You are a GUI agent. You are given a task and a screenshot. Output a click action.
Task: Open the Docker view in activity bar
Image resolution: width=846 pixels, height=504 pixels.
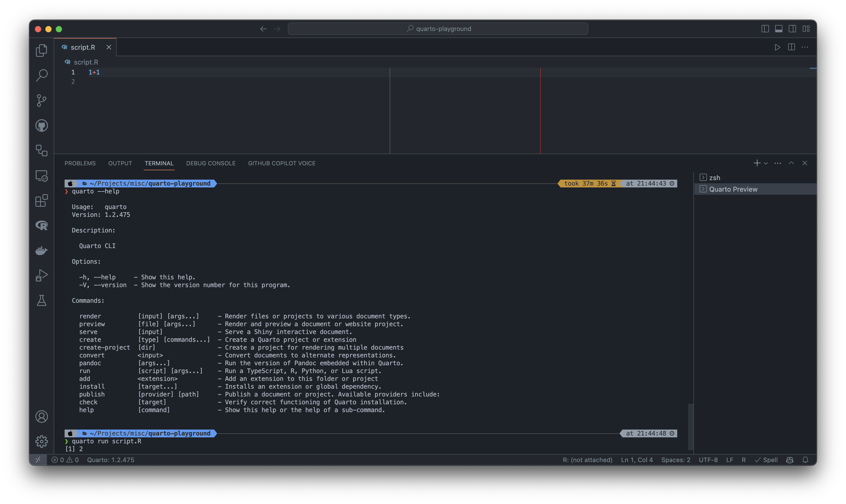pos(41,251)
